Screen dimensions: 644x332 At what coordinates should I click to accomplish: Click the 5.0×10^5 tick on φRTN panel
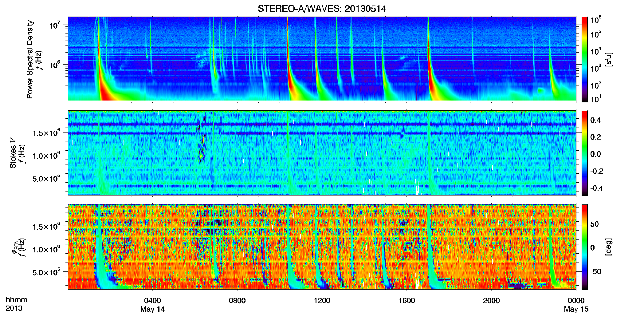coord(46,272)
